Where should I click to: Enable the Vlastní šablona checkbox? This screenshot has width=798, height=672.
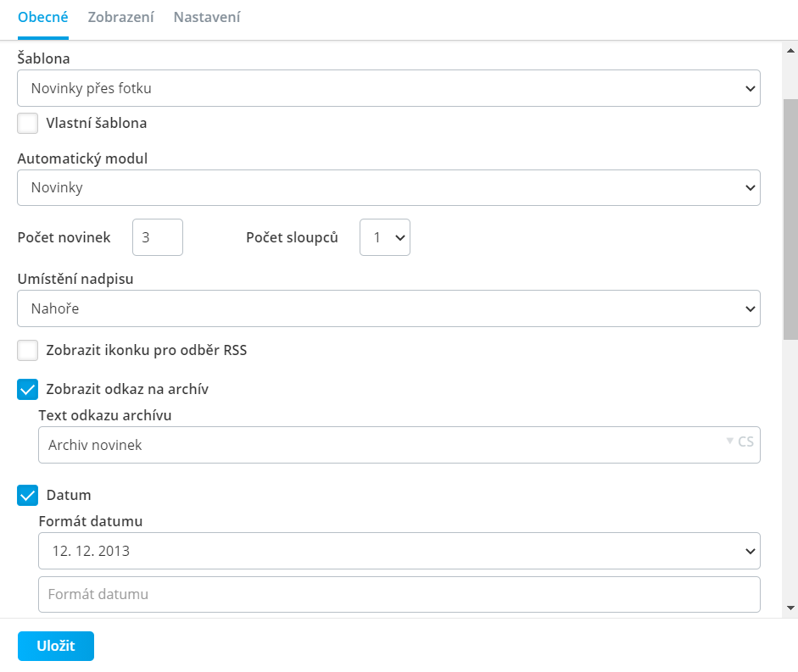pos(27,123)
